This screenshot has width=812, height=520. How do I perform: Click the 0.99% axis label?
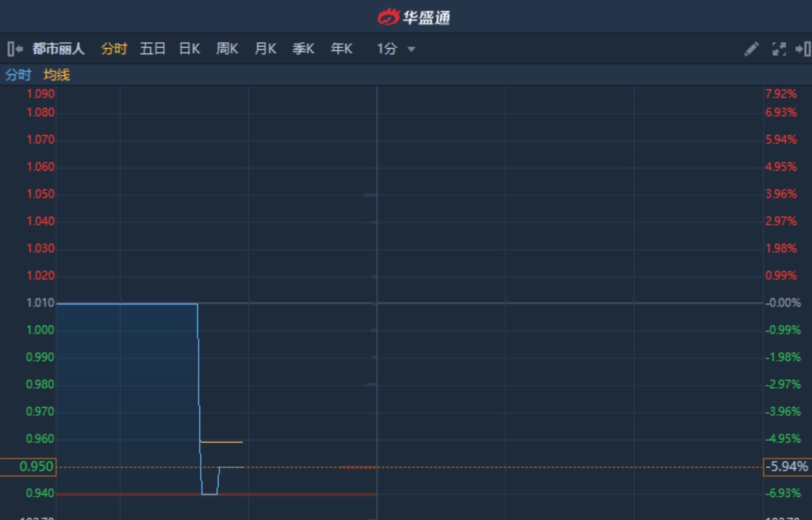click(781, 276)
